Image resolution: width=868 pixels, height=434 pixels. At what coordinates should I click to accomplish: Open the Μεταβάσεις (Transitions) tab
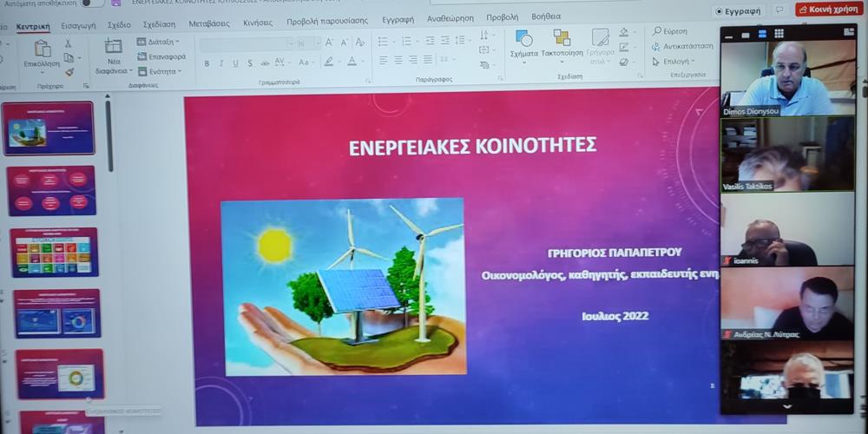click(208, 23)
